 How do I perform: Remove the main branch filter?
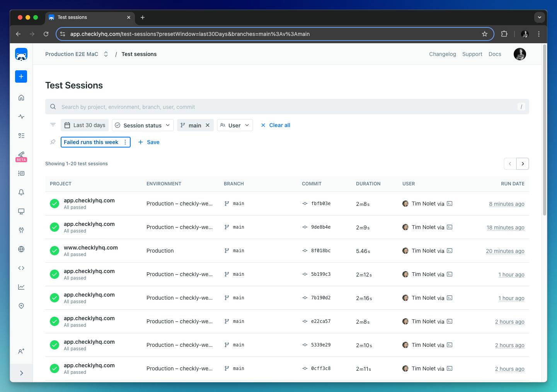(x=208, y=125)
